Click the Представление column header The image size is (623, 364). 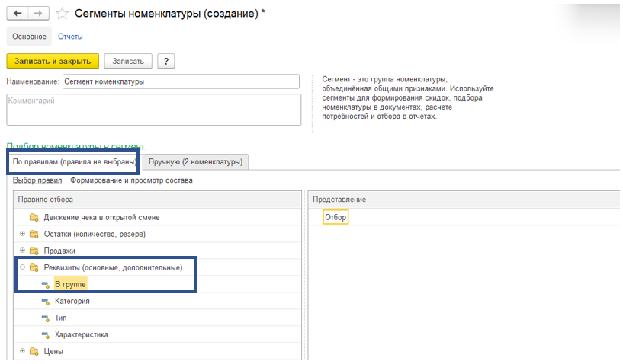click(x=464, y=200)
